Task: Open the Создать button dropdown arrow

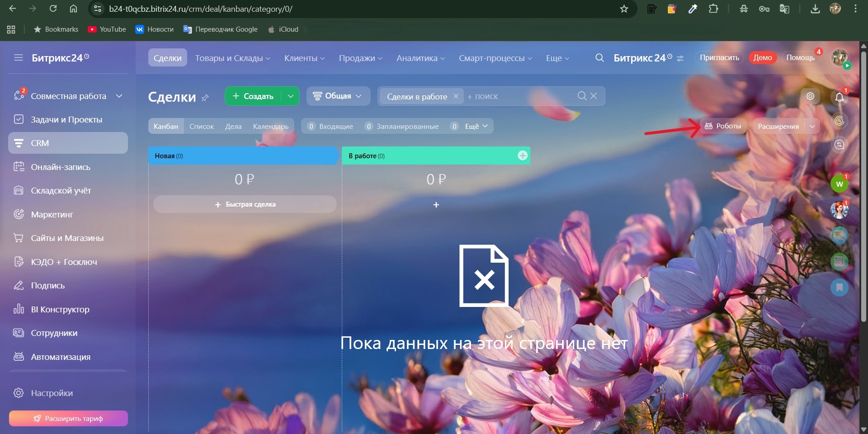Action: 291,96
